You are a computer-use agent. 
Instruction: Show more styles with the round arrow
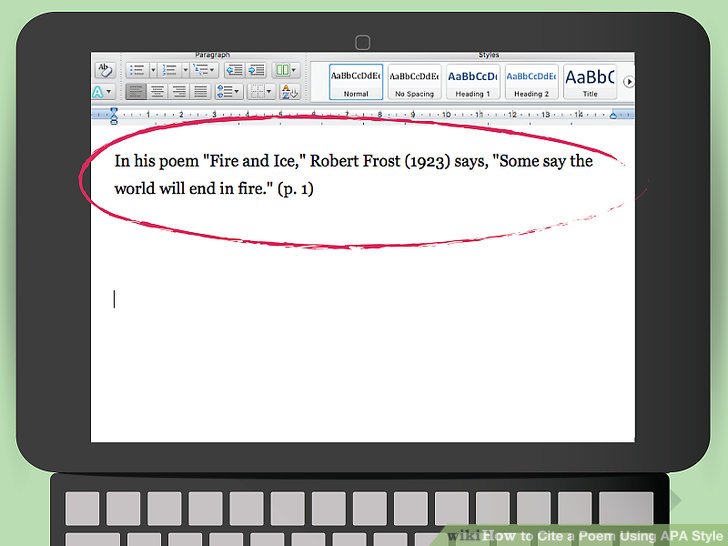[629, 82]
